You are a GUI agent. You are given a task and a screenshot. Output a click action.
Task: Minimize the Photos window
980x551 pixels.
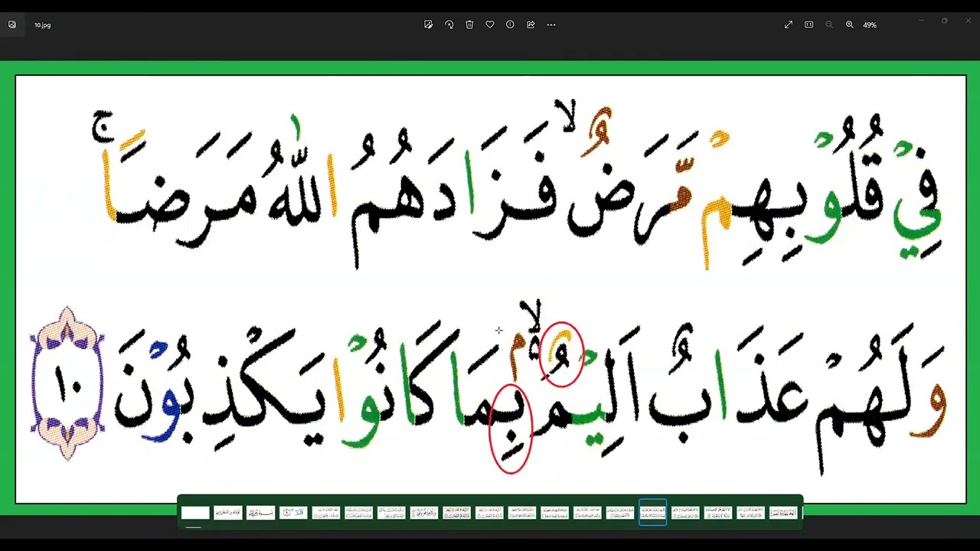(x=921, y=21)
